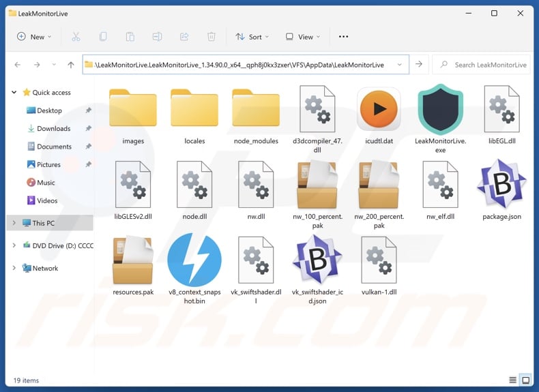The width and height of the screenshot is (539, 392).
Task: Expand the Network tree node
Action: (14, 268)
